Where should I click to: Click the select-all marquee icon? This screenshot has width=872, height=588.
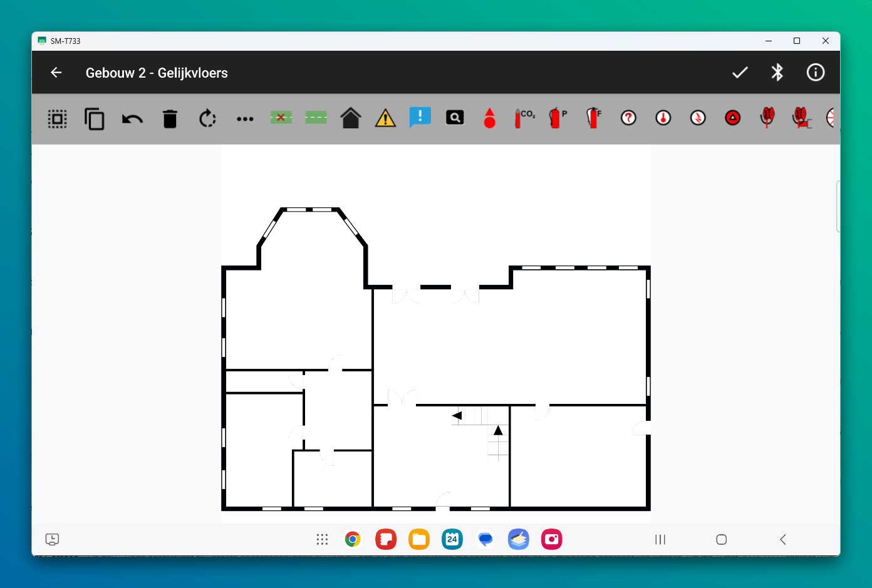pos(57,118)
